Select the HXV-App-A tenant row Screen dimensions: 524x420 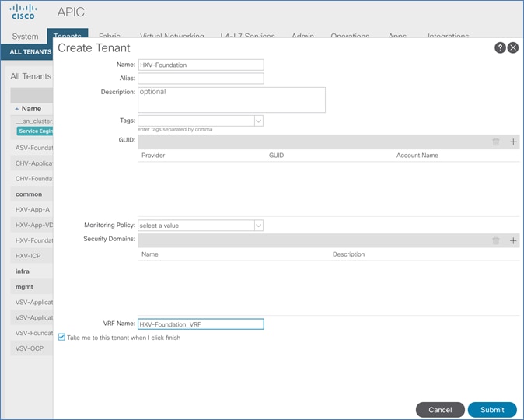point(32,210)
